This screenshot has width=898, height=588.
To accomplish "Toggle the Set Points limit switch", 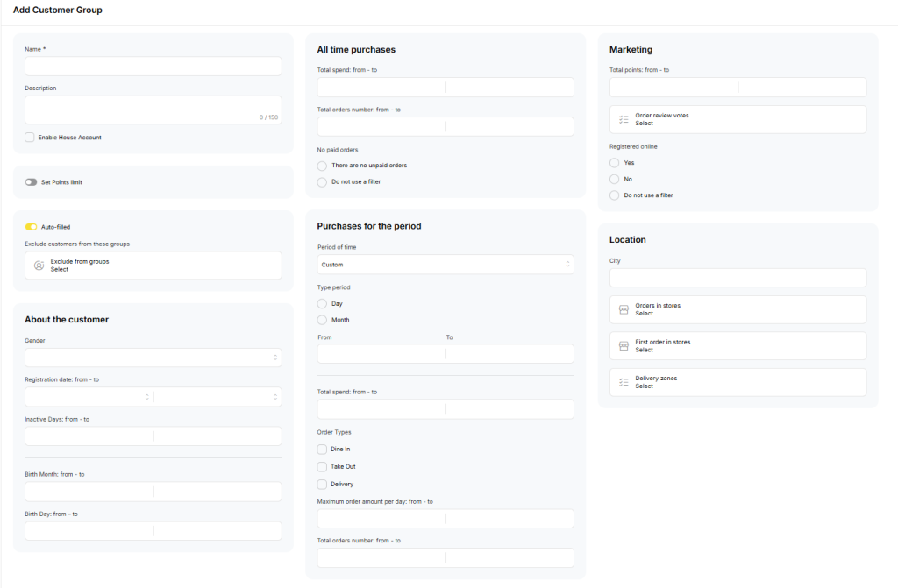I will click(x=31, y=182).
